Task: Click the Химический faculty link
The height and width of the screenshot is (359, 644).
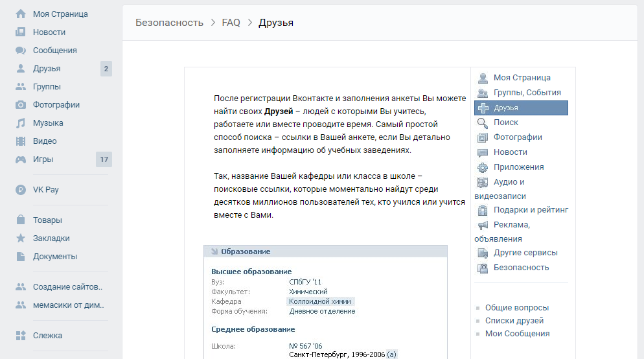Action: 308,292
